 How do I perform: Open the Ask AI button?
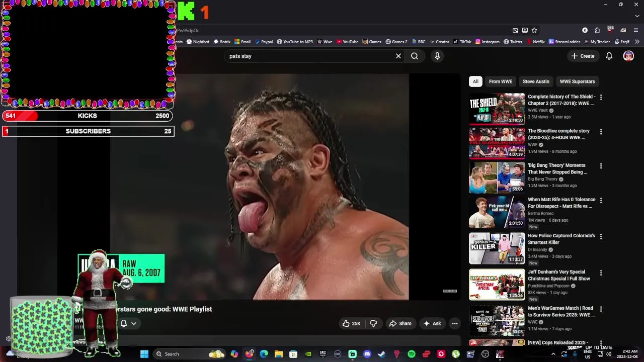click(432, 324)
